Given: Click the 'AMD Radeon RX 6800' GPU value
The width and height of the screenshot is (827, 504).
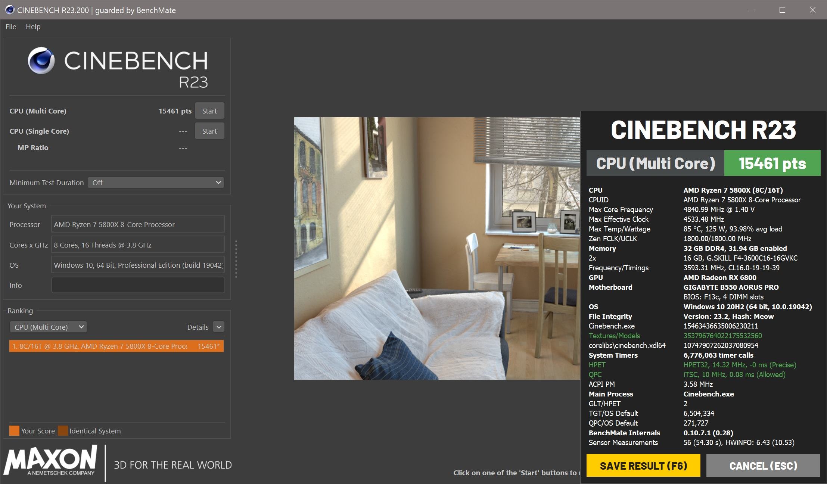Looking at the screenshot, I should click(x=720, y=277).
